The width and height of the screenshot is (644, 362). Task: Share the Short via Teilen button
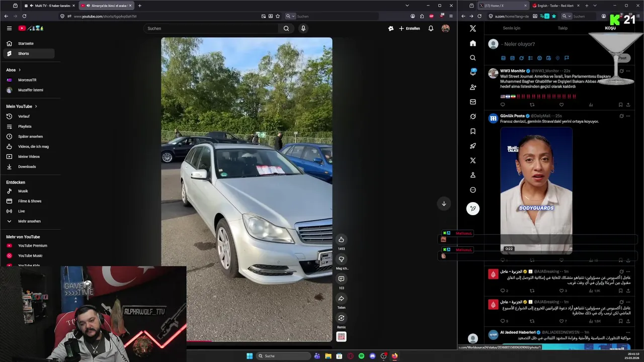tap(341, 299)
